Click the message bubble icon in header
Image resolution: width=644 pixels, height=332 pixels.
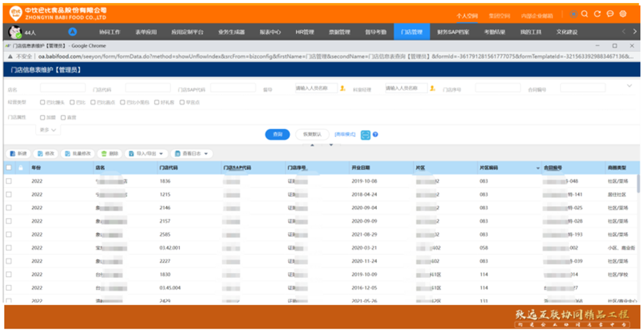coord(610,14)
